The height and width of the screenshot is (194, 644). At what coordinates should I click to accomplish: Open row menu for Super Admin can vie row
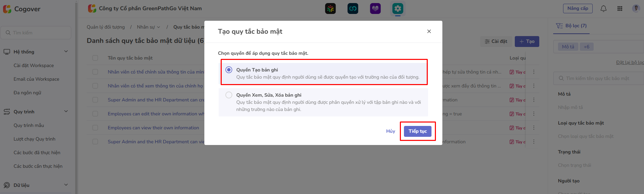(534, 142)
